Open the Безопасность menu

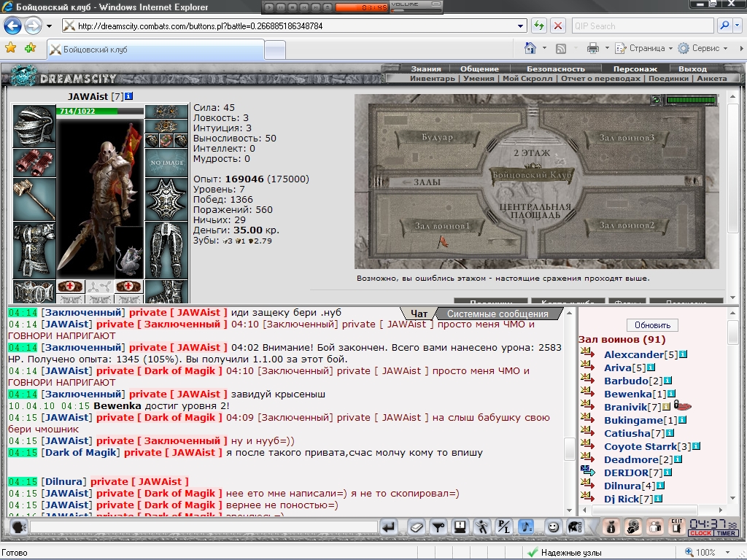coord(555,69)
